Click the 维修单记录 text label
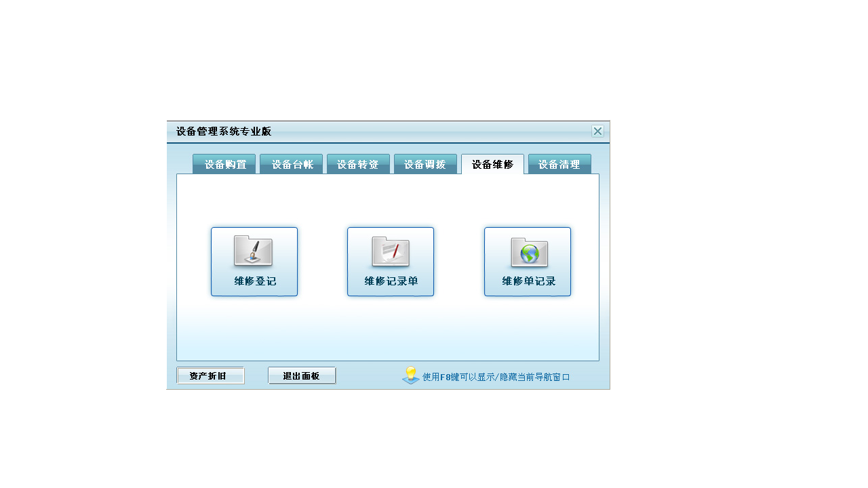Viewport: 868px width, 488px height. pos(528,281)
